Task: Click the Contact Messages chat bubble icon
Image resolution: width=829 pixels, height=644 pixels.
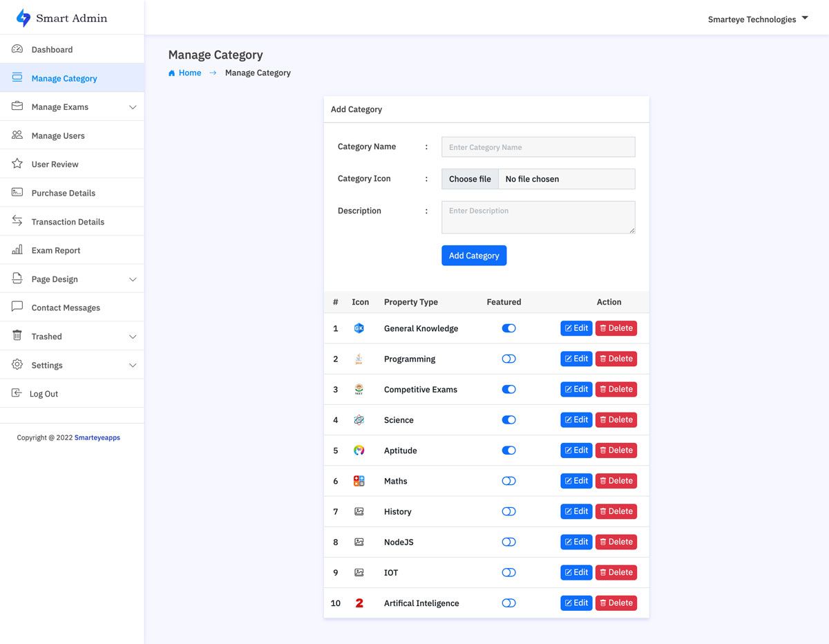Action: (17, 307)
